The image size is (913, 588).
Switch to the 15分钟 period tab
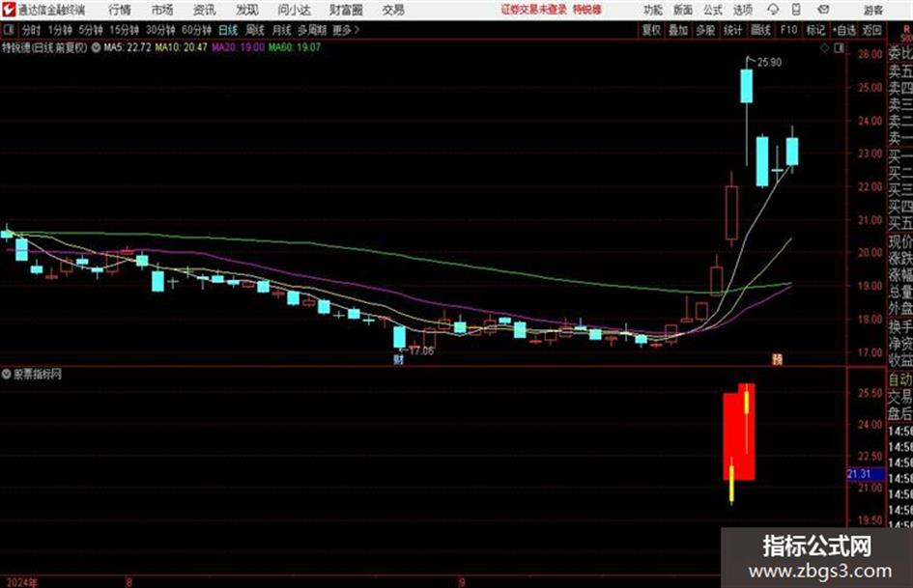point(125,30)
